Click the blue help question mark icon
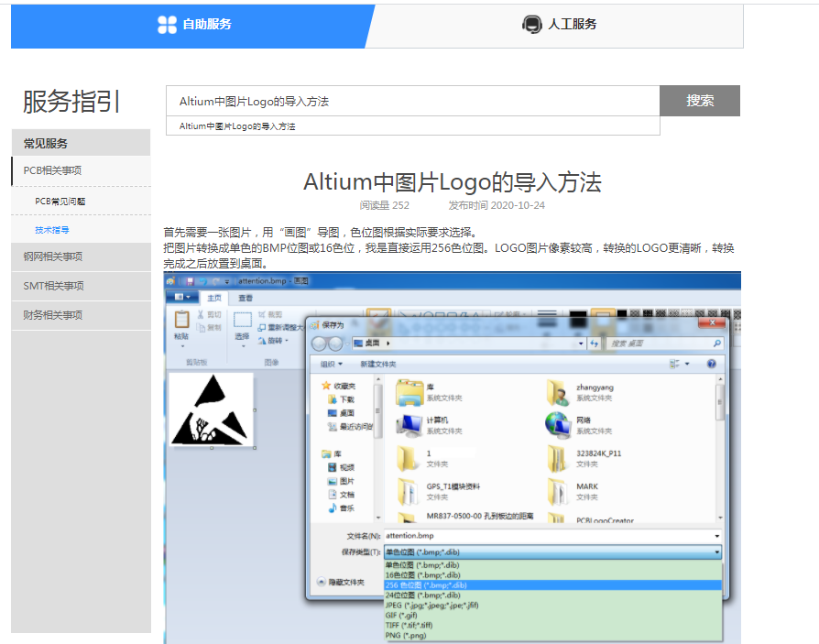This screenshot has width=819, height=644. coord(711,364)
